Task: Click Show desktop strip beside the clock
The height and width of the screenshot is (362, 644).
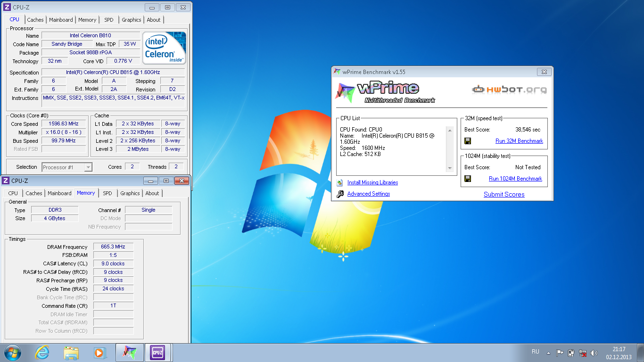Action: 641,353
